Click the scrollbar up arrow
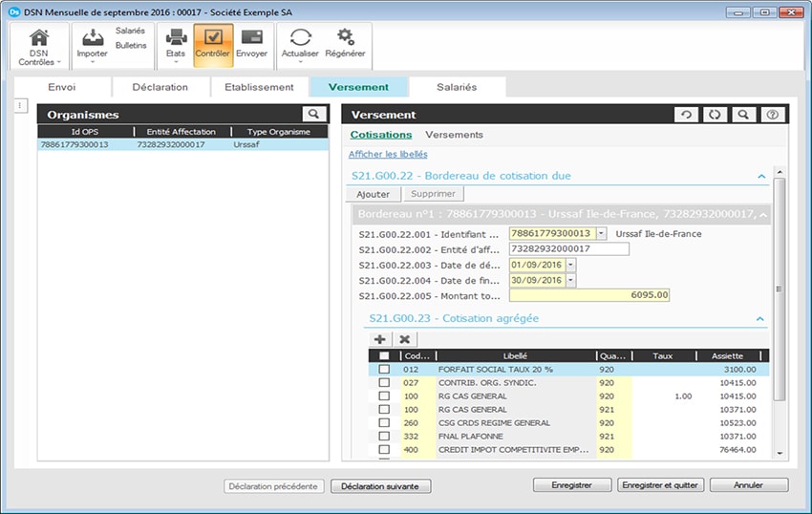The height and width of the screenshot is (514, 812). point(780,172)
